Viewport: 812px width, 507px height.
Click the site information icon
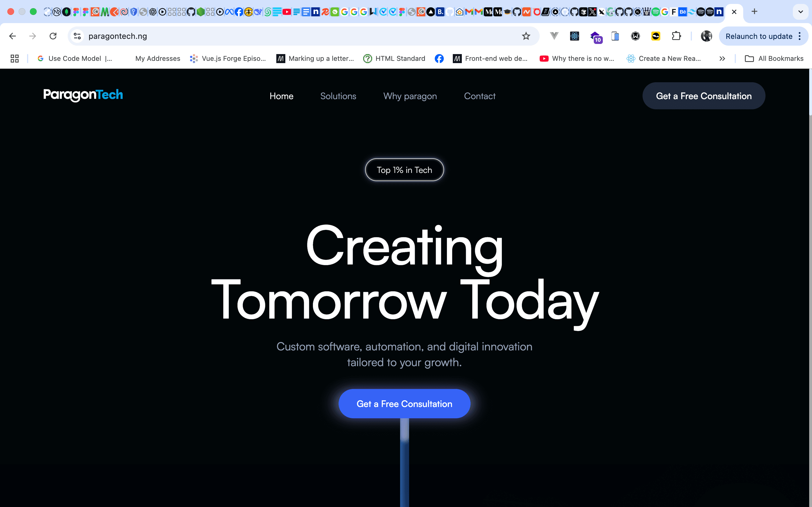coord(78,36)
